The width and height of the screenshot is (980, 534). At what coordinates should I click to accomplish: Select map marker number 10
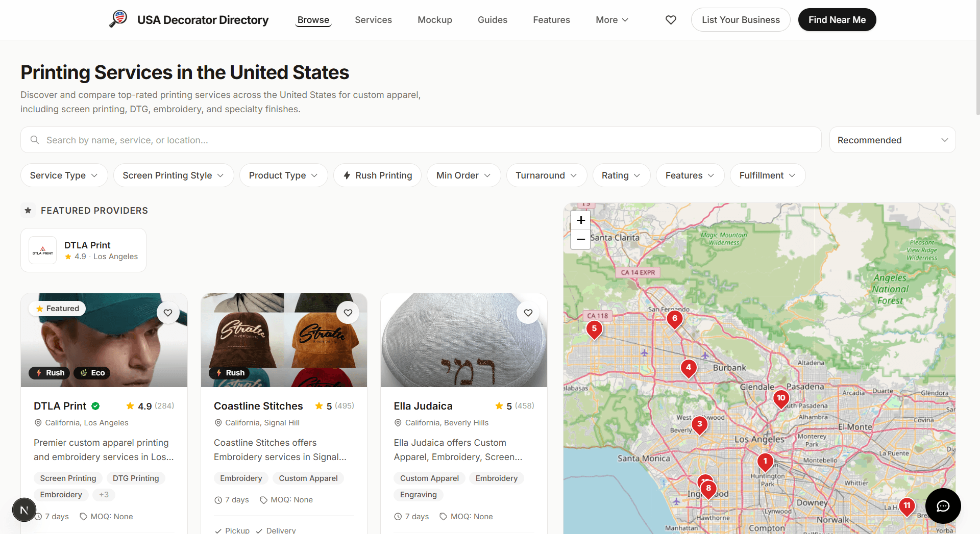tap(781, 399)
